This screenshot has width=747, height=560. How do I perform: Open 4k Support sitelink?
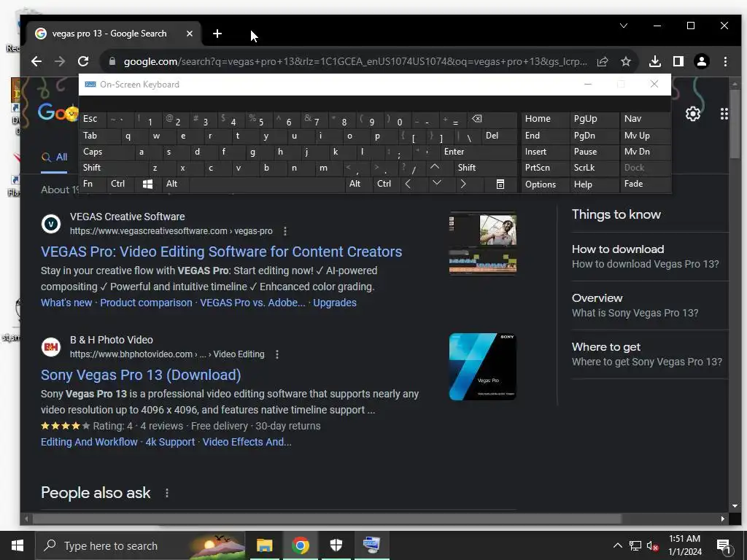coord(170,443)
